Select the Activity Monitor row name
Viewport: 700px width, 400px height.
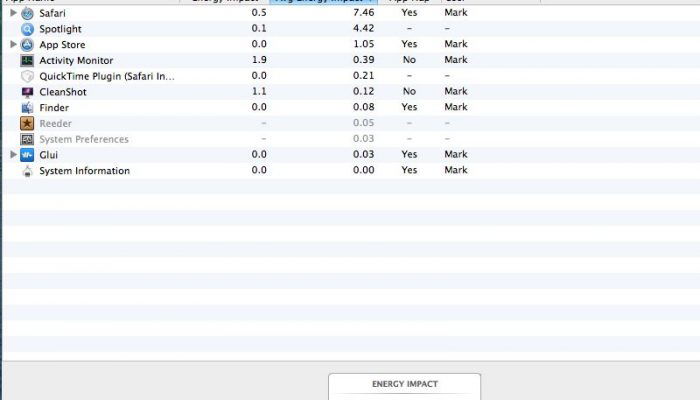click(76, 60)
